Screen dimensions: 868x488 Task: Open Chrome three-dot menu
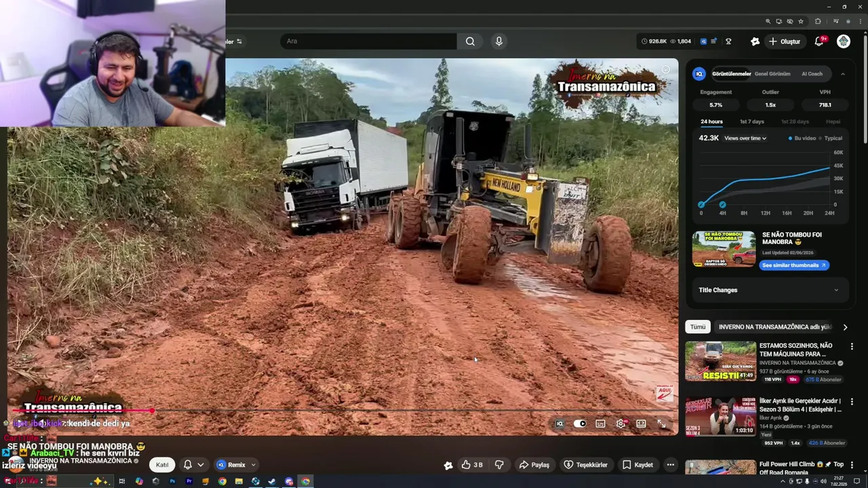860,22
